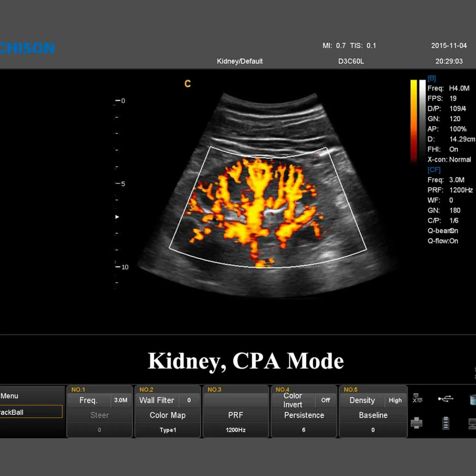Select the Density control

coord(362,400)
